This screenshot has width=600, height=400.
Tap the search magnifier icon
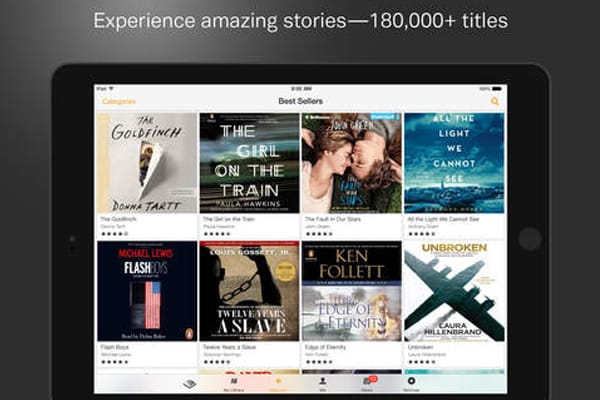(495, 101)
